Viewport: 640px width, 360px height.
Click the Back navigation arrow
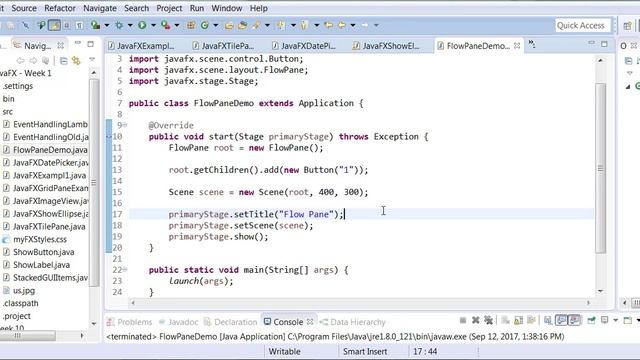pyautogui.click(x=342, y=25)
